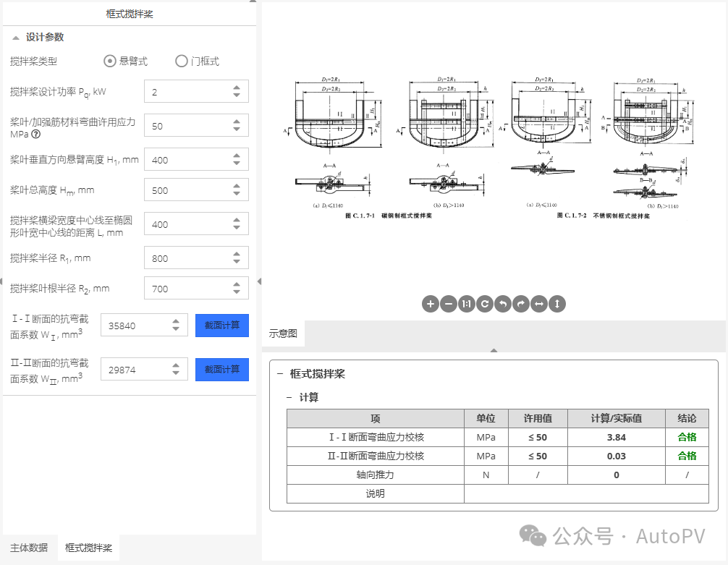Collapse the 计算 results subsection

[x=288, y=396]
